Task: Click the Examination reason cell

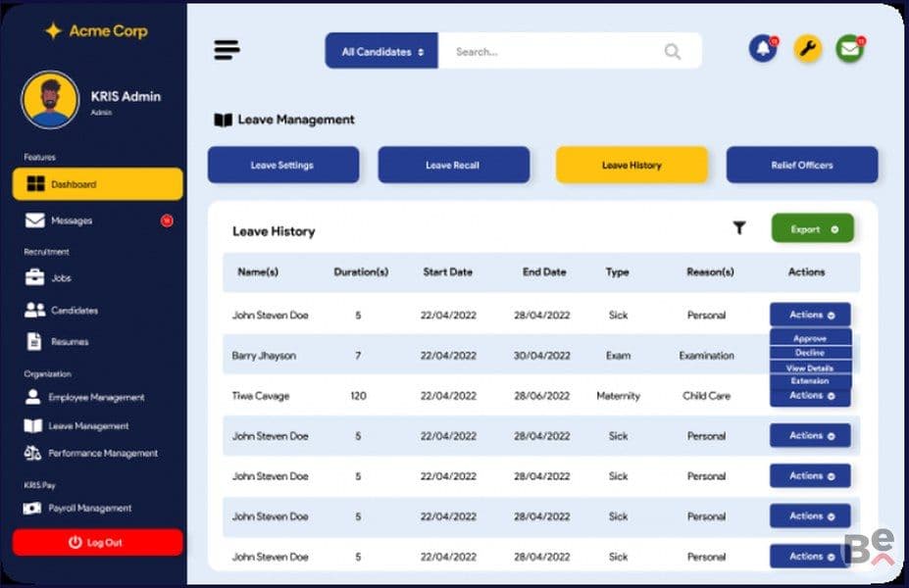Action: pos(707,356)
